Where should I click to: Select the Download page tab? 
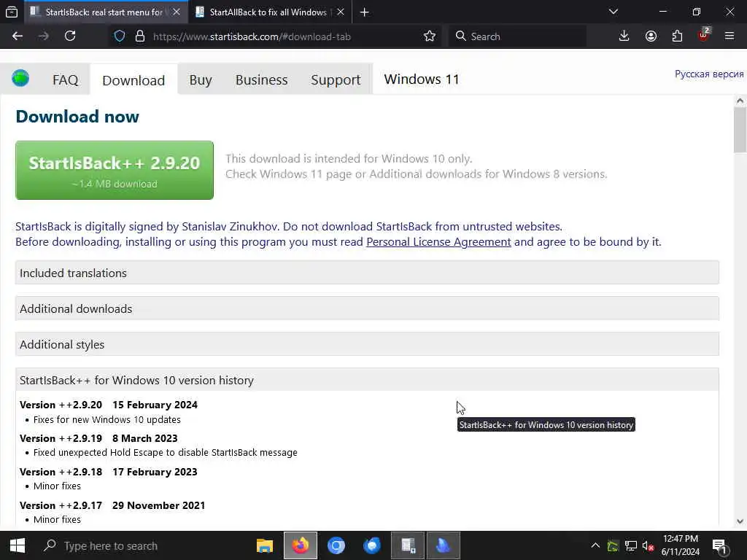coord(133,80)
